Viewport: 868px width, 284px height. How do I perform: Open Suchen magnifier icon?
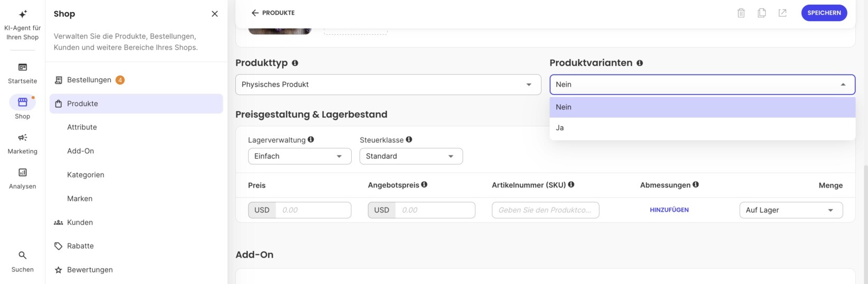pos(23,255)
